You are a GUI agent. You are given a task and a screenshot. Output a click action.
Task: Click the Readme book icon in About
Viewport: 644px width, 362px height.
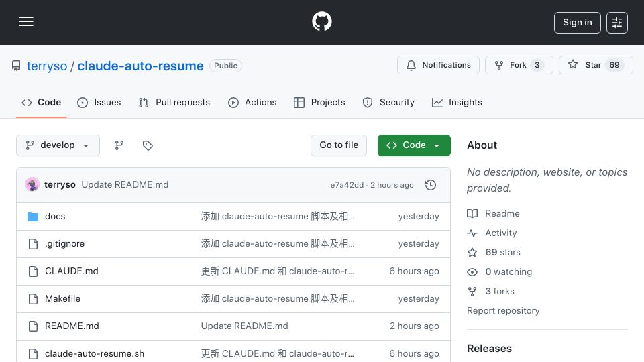point(472,213)
